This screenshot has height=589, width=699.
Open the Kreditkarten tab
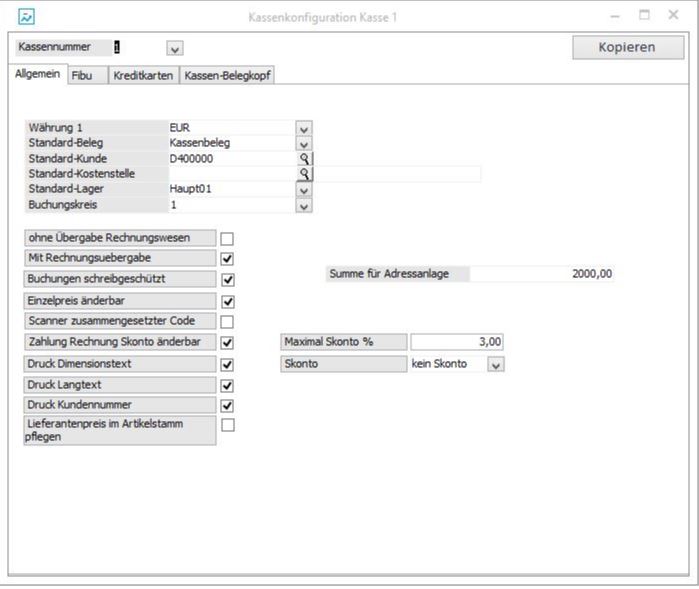pyautogui.click(x=143, y=75)
